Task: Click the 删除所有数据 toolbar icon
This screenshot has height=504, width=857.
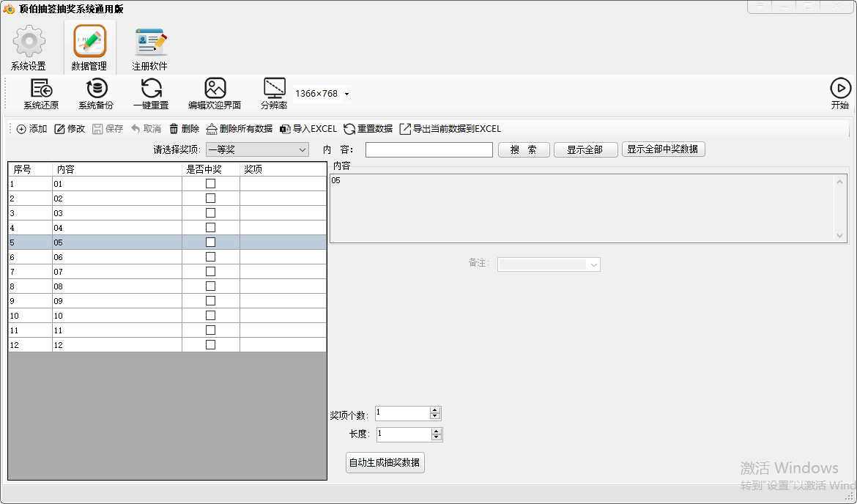Action: tap(212, 129)
